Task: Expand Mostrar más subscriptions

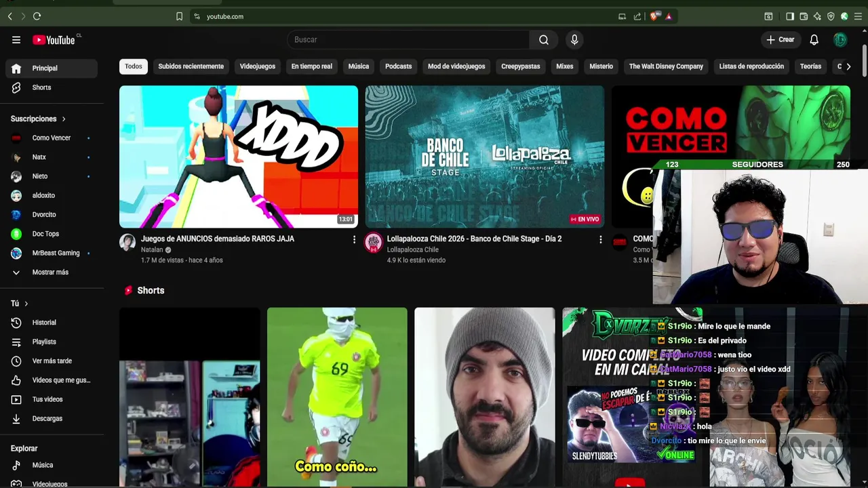Action: click(52, 272)
